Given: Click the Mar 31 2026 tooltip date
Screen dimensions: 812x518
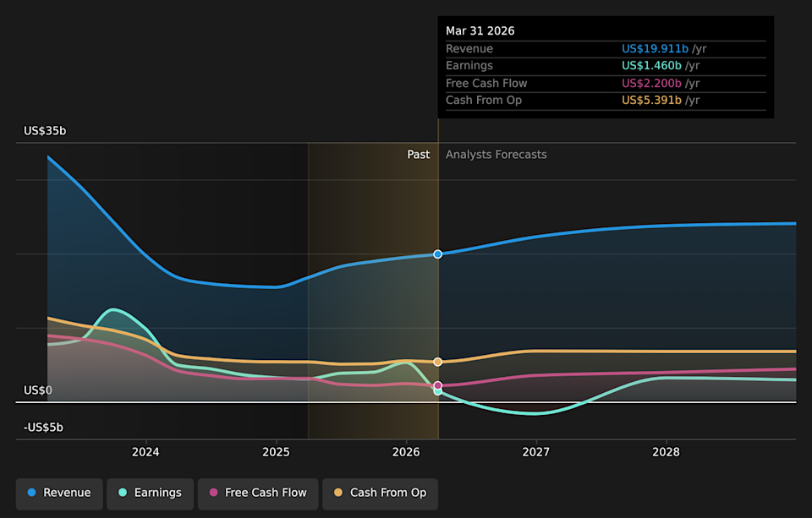Looking at the screenshot, I should pyautogui.click(x=480, y=31).
